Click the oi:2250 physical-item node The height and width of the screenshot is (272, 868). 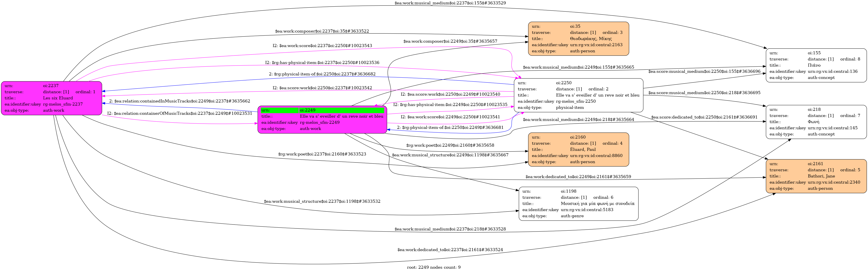point(578,95)
